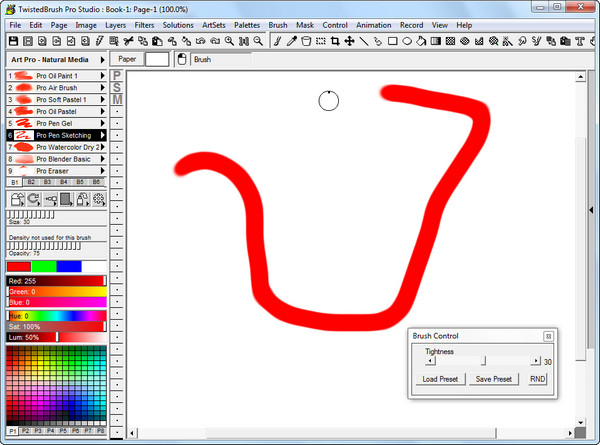The height and width of the screenshot is (445, 600).
Task: Toggle the M button beside brush list
Action: coord(117,99)
